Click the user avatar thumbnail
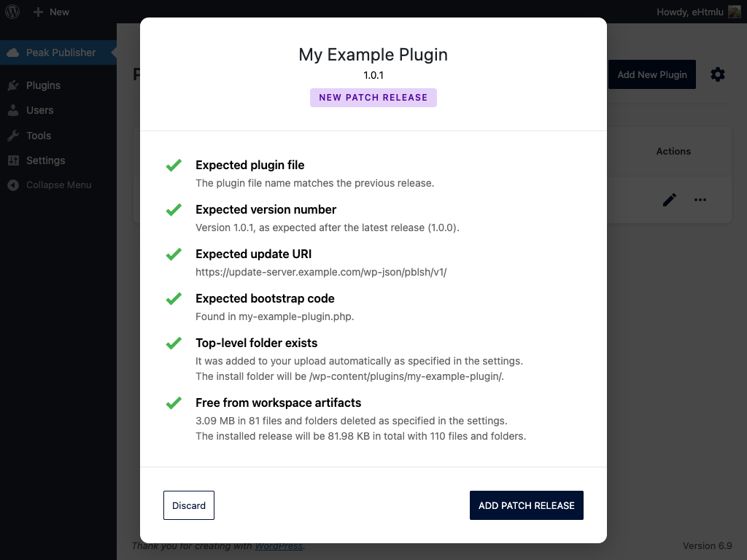 tap(734, 12)
